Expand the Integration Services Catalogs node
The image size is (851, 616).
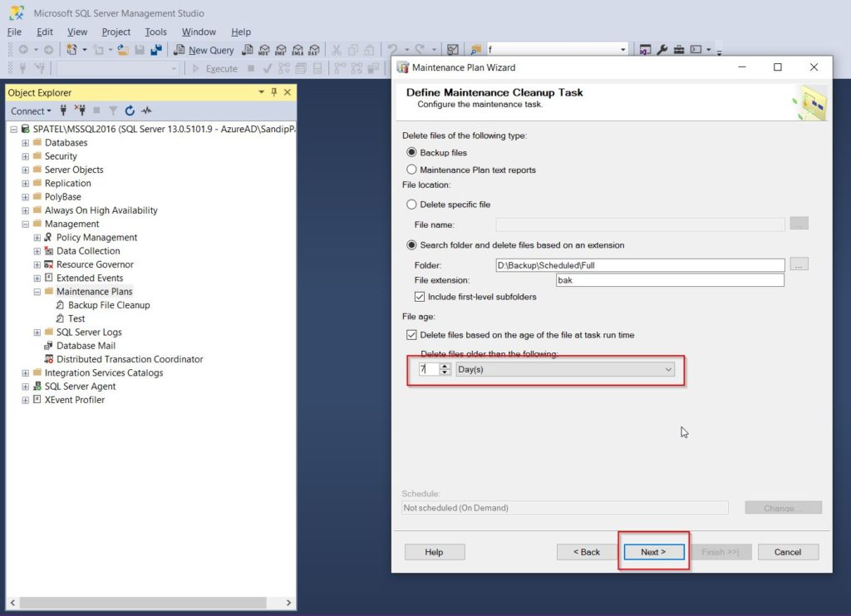pyautogui.click(x=26, y=373)
